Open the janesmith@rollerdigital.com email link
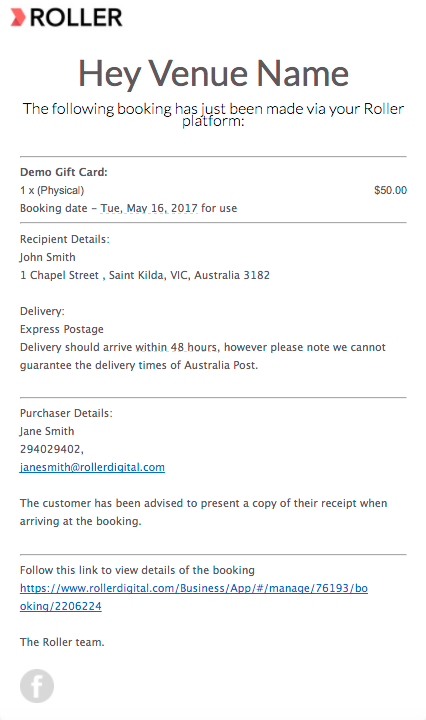This screenshot has height=720, width=426. click(x=92, y=467)
